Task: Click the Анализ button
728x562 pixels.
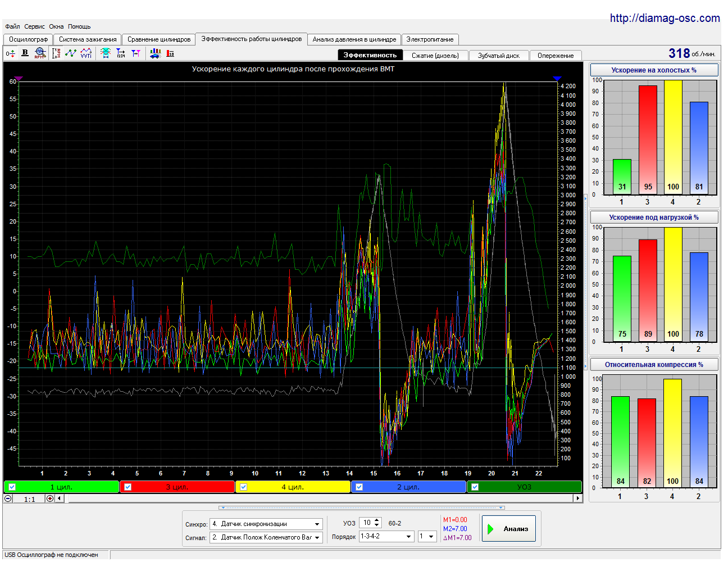Action: click(x=508, y=529)
